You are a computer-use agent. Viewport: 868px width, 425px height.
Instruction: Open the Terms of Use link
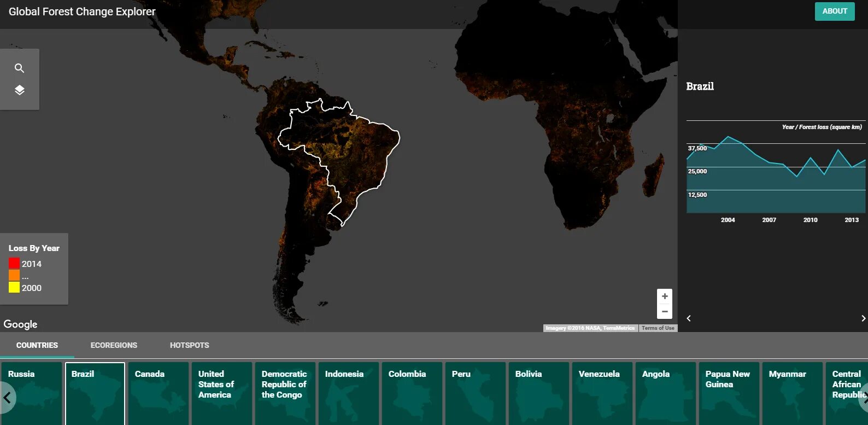coord(658,328)
